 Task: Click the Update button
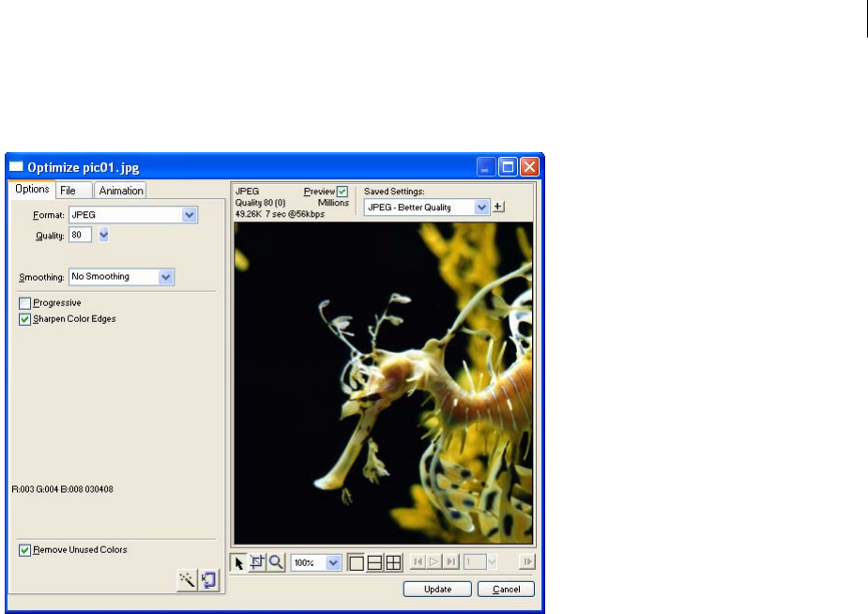tap(437, 589)
